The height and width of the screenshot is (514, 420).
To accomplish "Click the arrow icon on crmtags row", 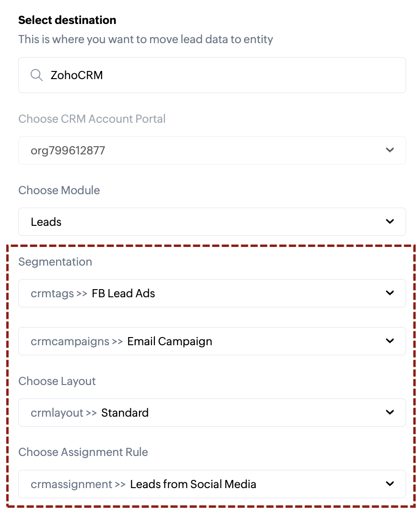I will point(390,293).
